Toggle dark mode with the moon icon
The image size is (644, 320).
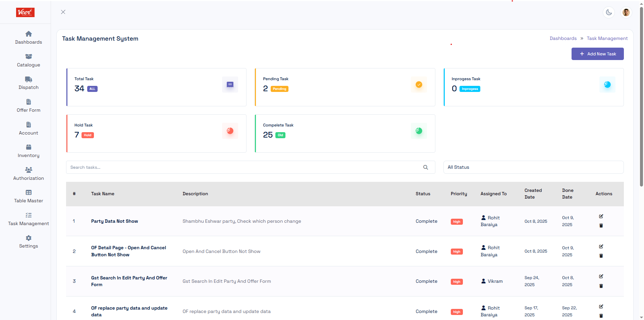[x=609, y=12]
